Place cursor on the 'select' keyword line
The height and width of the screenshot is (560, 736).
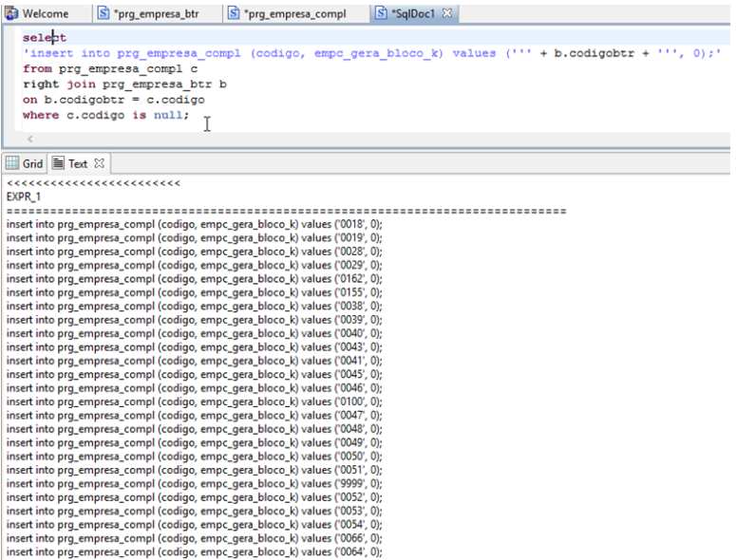click(x=45, y=38)
